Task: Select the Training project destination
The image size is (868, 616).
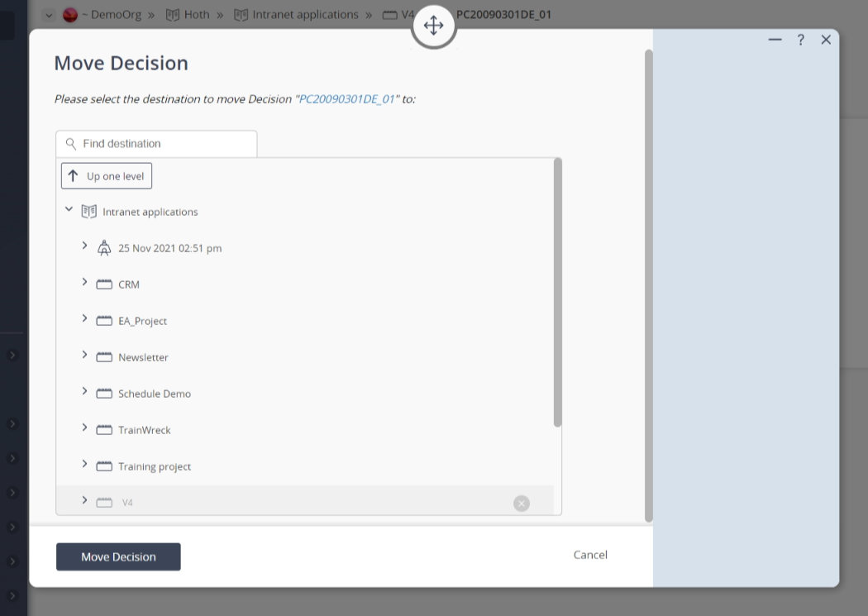Action: pos(155,466)
